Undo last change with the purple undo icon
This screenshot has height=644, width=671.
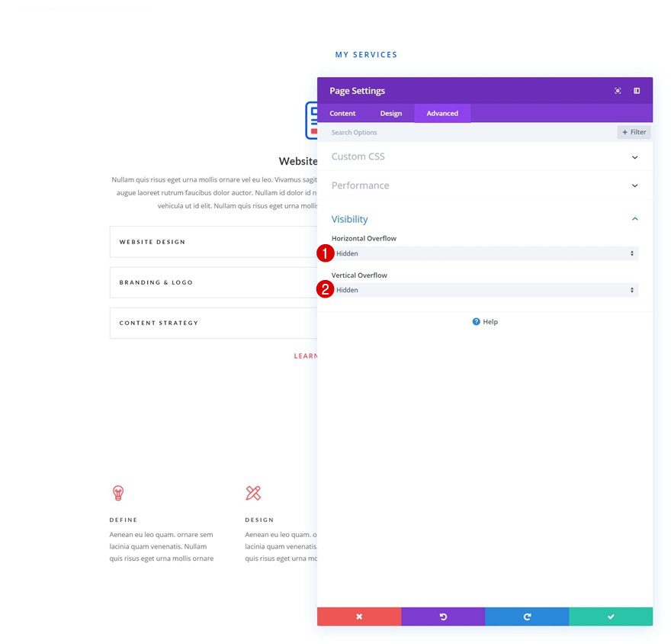pos(443,616)
